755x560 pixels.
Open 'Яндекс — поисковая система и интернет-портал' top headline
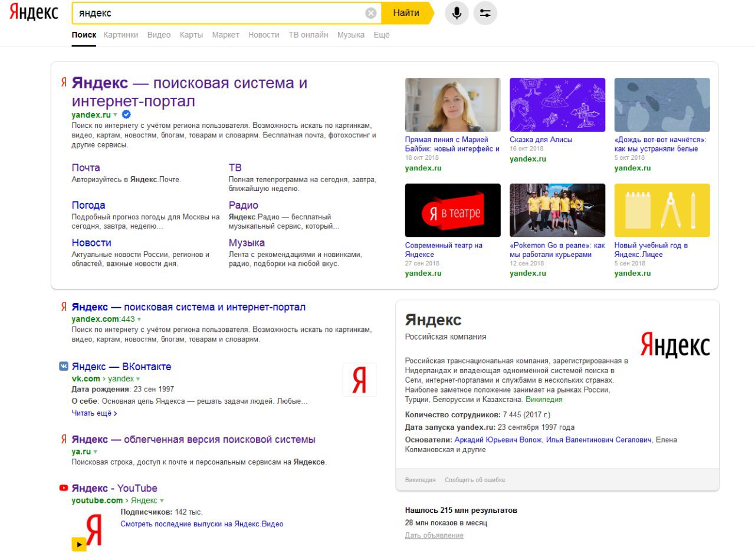189,92
